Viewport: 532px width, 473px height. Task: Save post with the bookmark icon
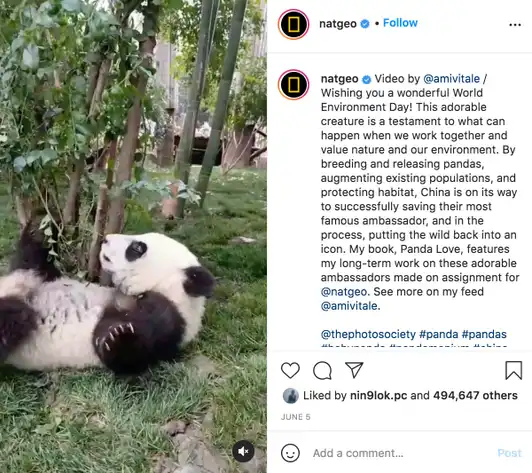coord(514,370)
